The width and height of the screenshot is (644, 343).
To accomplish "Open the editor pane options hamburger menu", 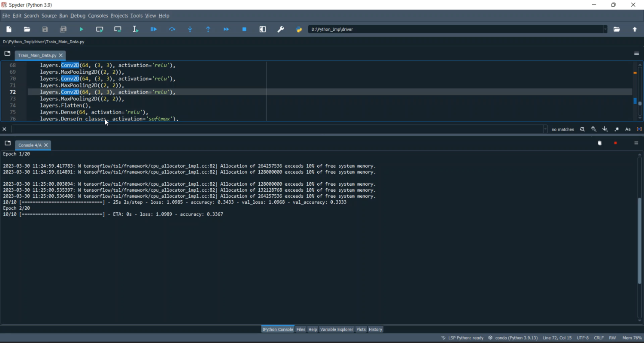I will tap(637, 54).
